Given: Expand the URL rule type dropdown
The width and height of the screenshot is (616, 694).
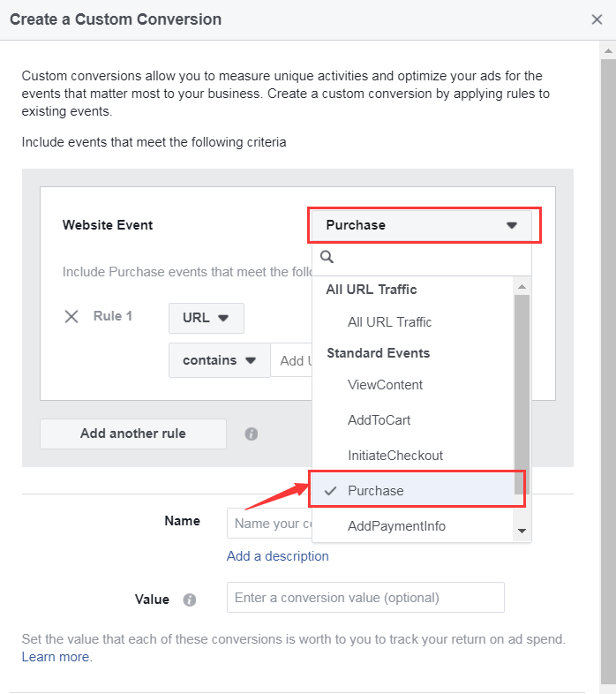Looking at the screenshot, I should tap(206, 317).
